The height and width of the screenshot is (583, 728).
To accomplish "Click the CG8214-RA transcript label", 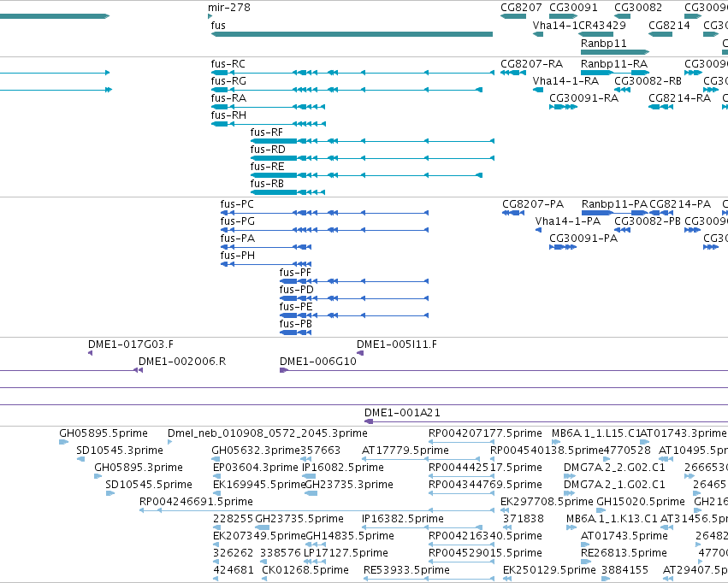I will 680,97.
